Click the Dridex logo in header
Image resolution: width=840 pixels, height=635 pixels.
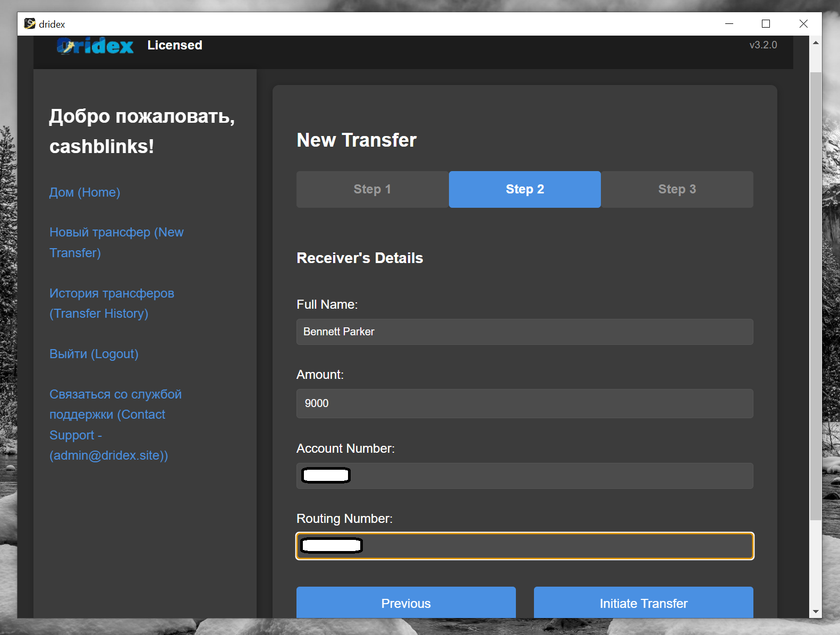pos(95,46)
